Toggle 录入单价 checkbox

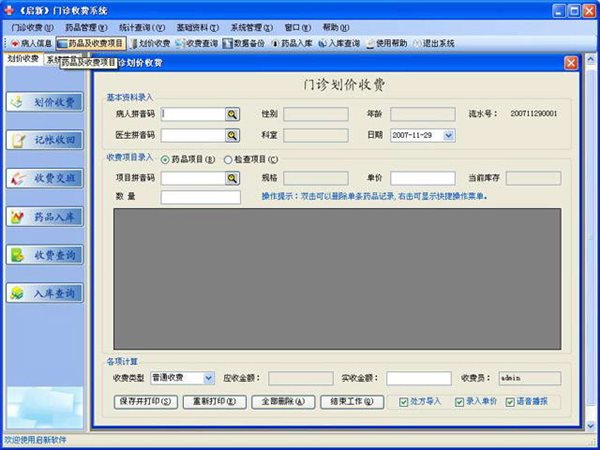point(459,402)
